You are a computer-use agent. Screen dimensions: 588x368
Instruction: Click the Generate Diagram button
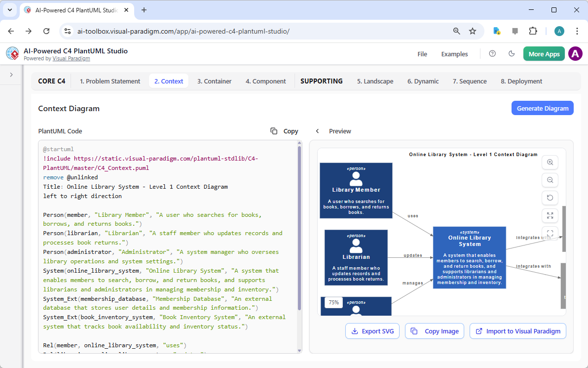542,108
